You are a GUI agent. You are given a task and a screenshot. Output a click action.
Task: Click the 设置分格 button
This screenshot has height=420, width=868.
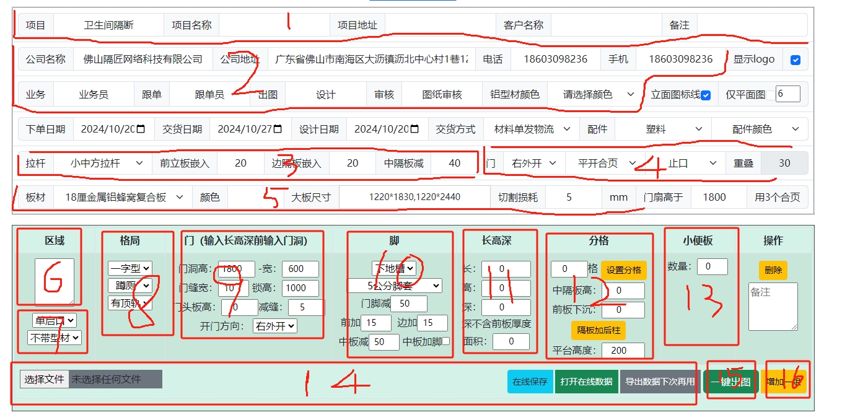point(623,270)
